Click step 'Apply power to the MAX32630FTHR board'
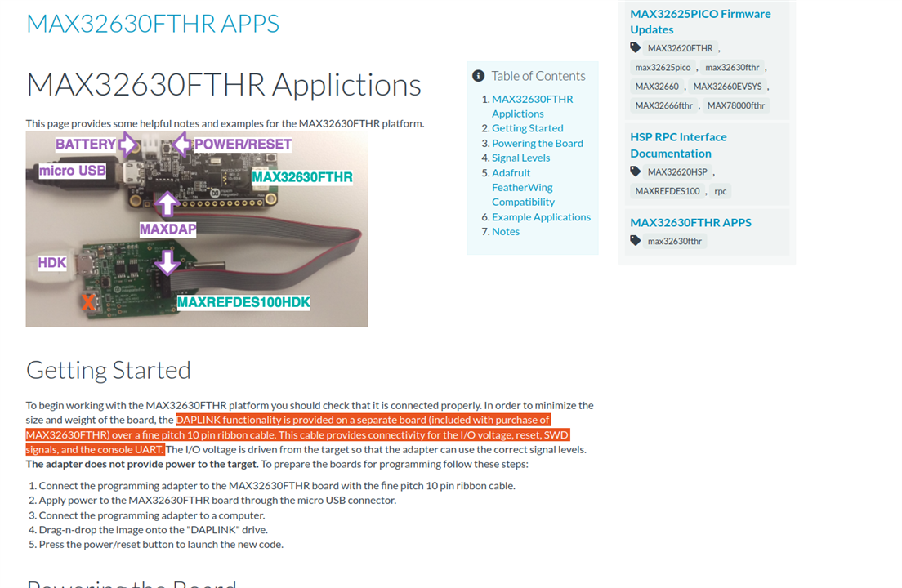The image size is (902, 588). 217,500
